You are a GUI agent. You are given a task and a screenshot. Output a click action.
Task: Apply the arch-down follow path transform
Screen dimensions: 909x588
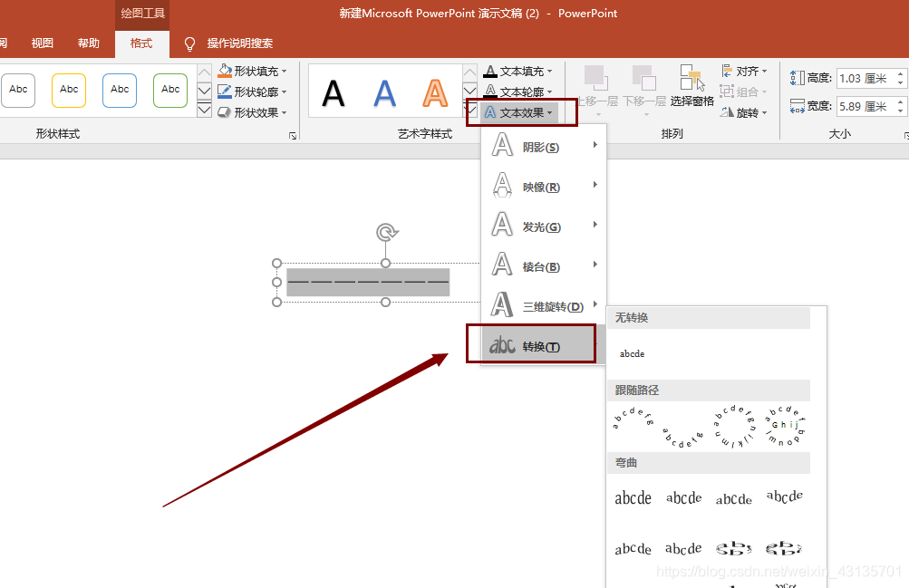(683, 438)
